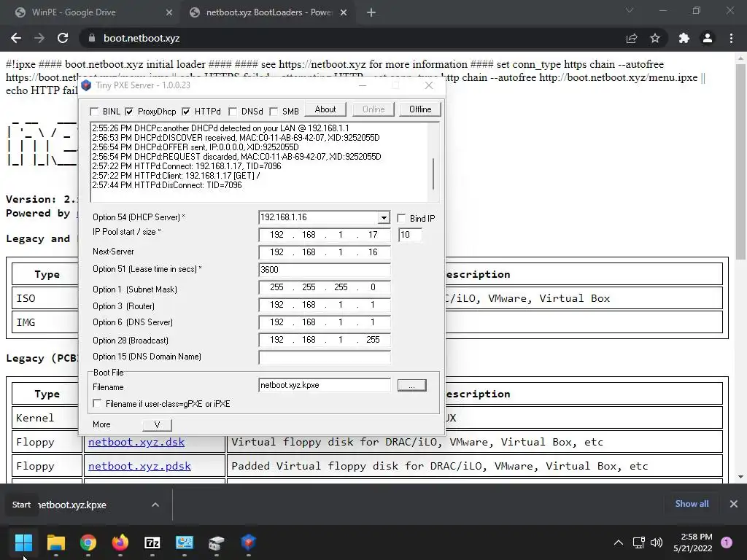The width and height of the screenshot is (747, 560).
Task: Click the Chrome back arrow
Action: pos(16,38)
